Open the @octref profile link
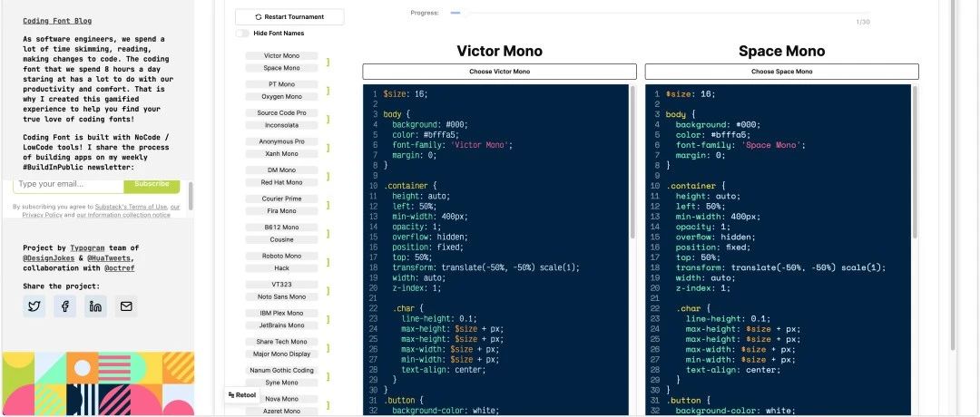Viewport: 980px width, 417px height. (x=120, y=268)
